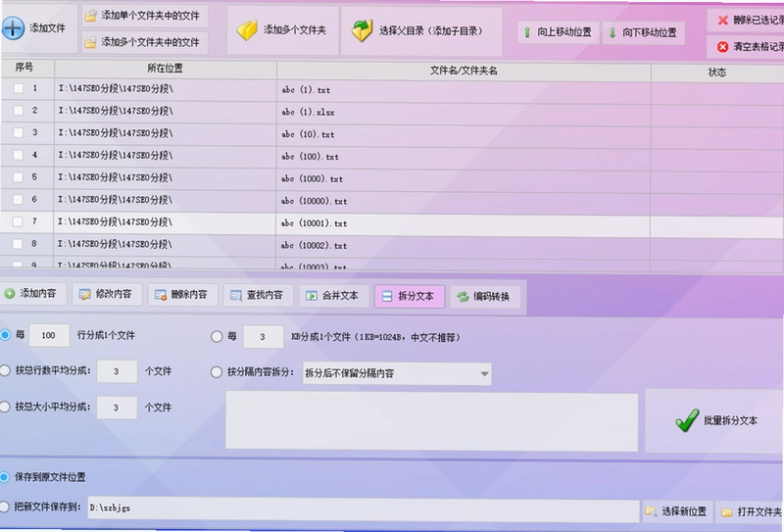Screen dimensions: 784x532
Task: Click the green plus icon on 添加内容
Action: tap(10, 294)
